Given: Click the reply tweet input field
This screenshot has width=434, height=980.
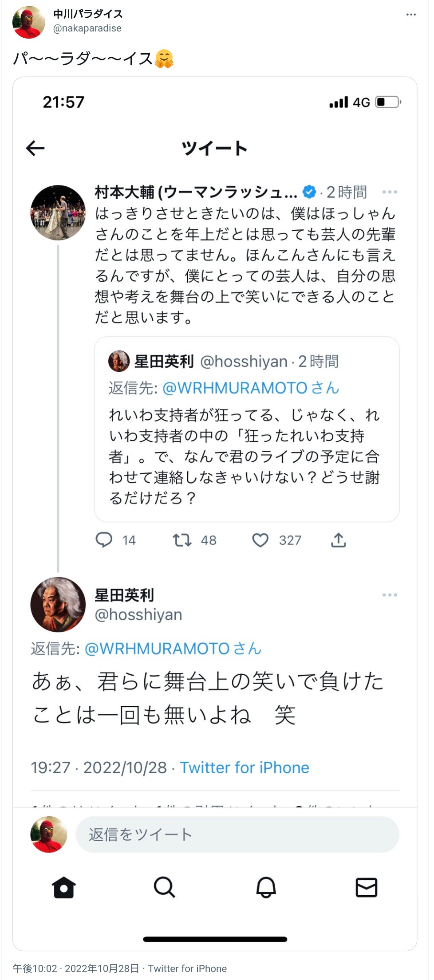Looking at the screenshot, I should click(x=237, y=834).
